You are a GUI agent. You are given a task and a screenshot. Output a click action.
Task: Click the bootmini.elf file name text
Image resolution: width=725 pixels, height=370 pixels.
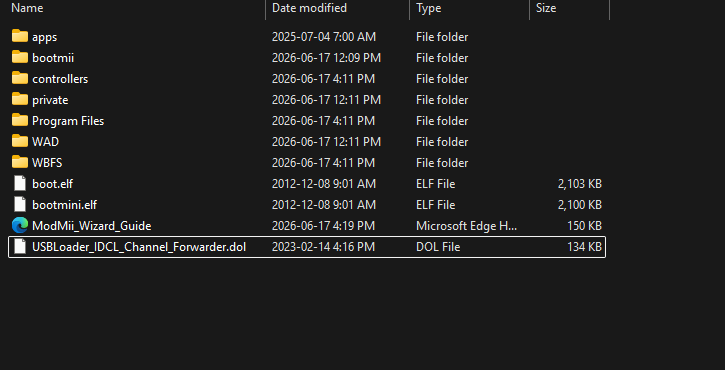click(x=64, y=204)
